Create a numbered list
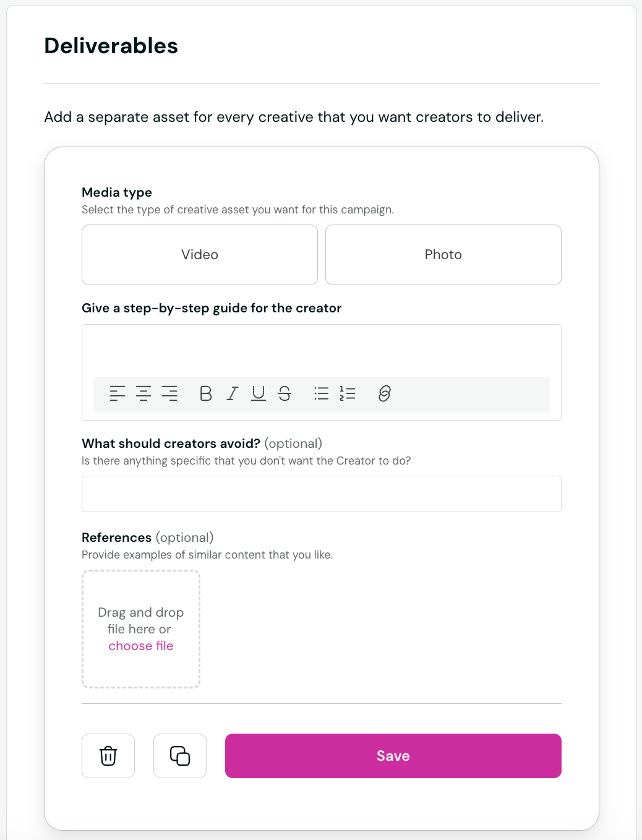The height and width of the screenshot is (840, 642). click(348, 393)
